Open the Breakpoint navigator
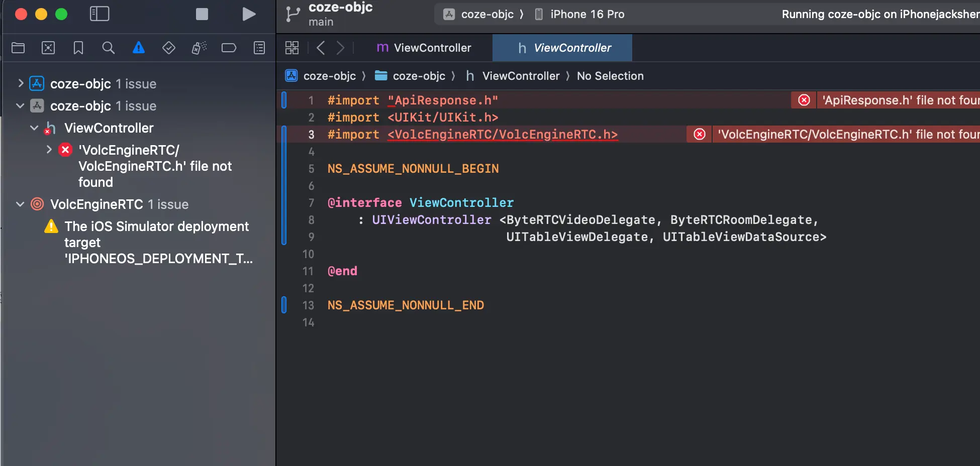980x466 pixels. pos(229,48)
